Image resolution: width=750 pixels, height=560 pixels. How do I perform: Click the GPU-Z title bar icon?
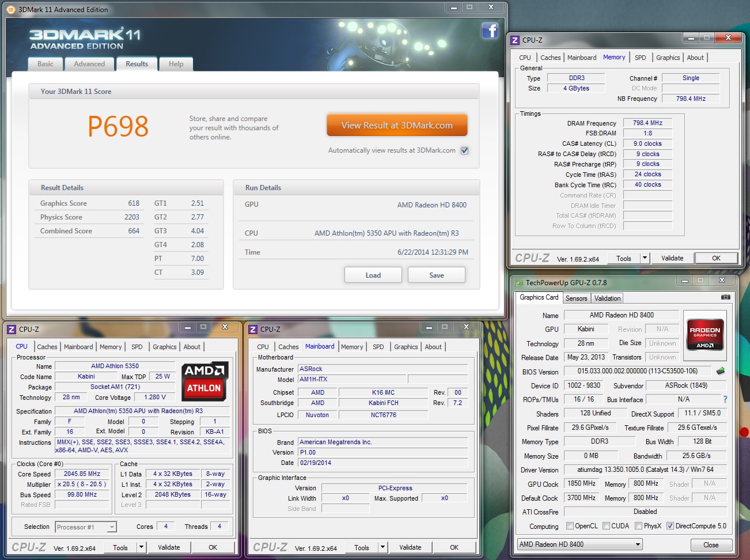tap(518, 283)
